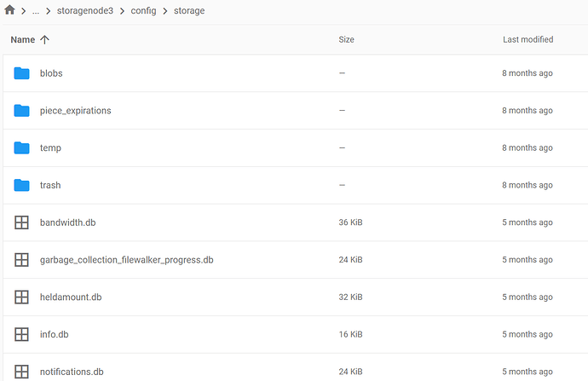Select the temp folder icon
This screenshot has height=381, width=588.
pos(22,147)
